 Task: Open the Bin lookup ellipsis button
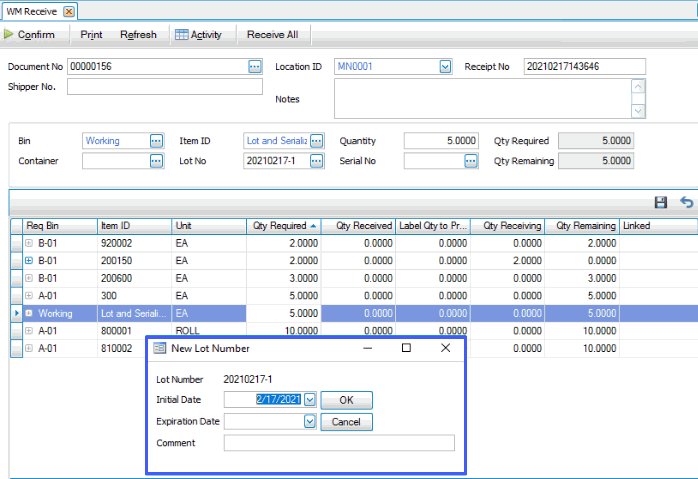pos(156,141)
